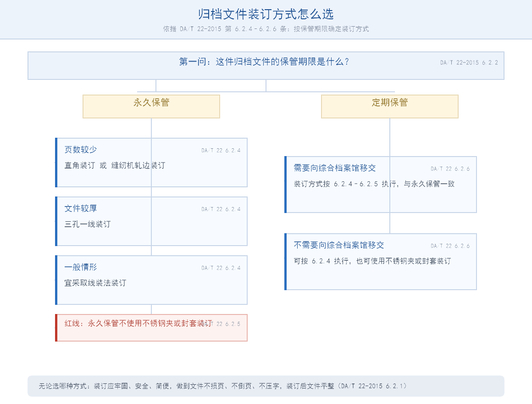The width and height of the screenshot is (532, 404).
Task: Click the 页数较少 card heading
Action: (x=81, y=150)
